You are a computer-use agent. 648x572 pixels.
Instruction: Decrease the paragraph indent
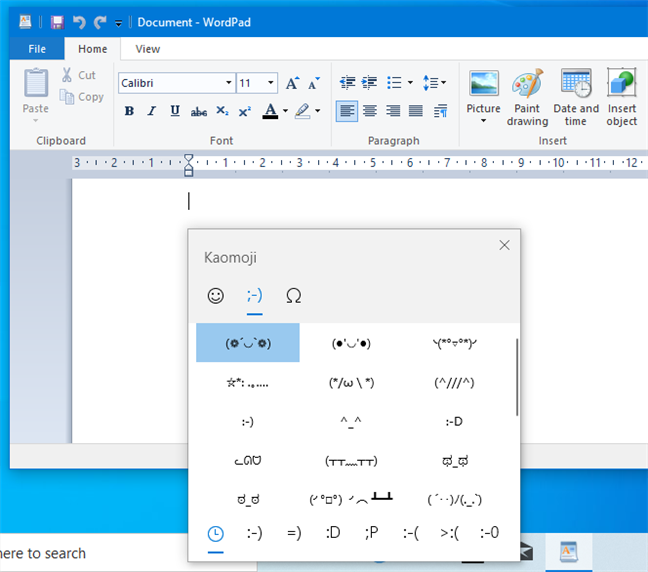347,83
